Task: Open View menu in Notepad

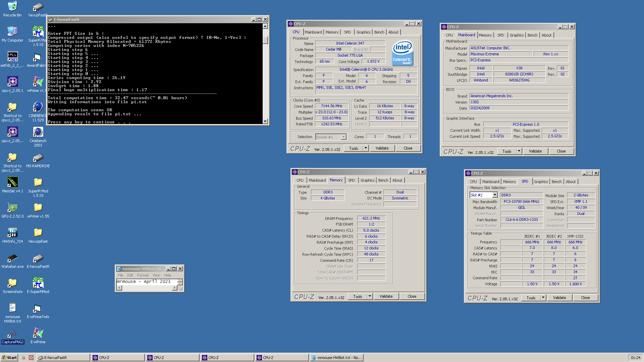Action: 156,275
